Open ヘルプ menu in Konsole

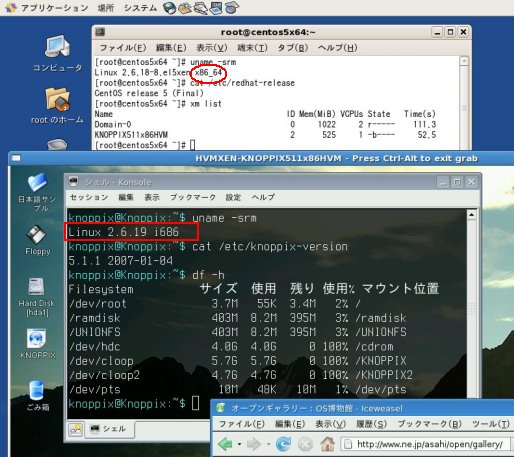point(263,197)
